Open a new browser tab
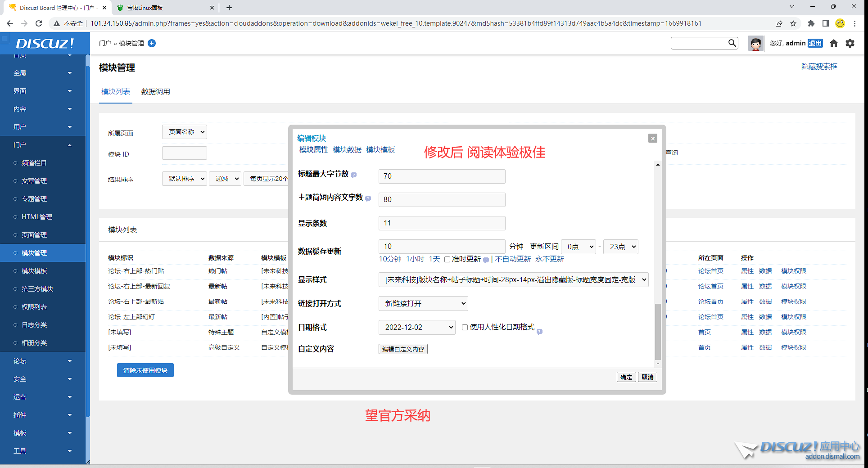Viewport: 868px width, 468px height. click(229, 8)
